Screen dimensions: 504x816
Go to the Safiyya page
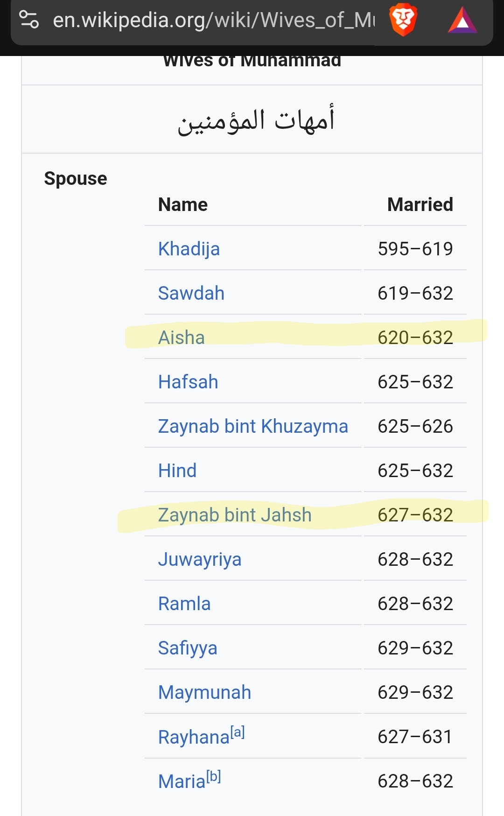coord(187,648)
